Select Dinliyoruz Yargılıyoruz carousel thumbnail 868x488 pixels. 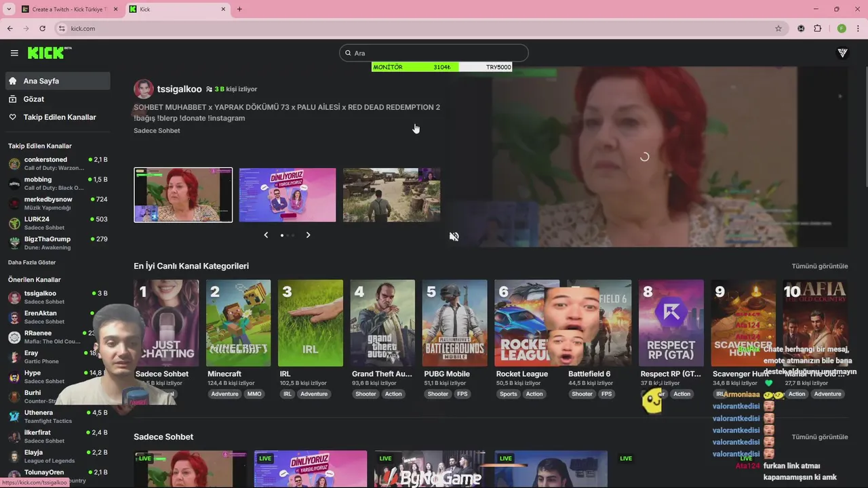288,195
